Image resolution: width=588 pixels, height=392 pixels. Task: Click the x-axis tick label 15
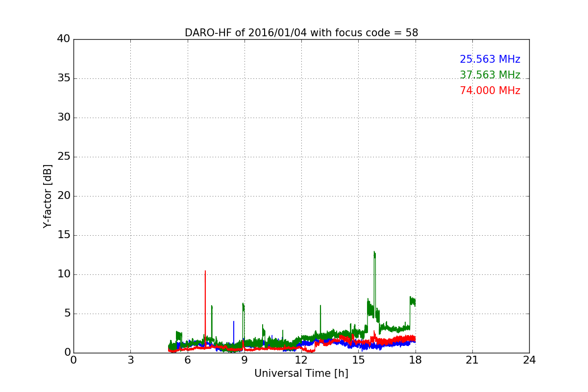[358, 360]
